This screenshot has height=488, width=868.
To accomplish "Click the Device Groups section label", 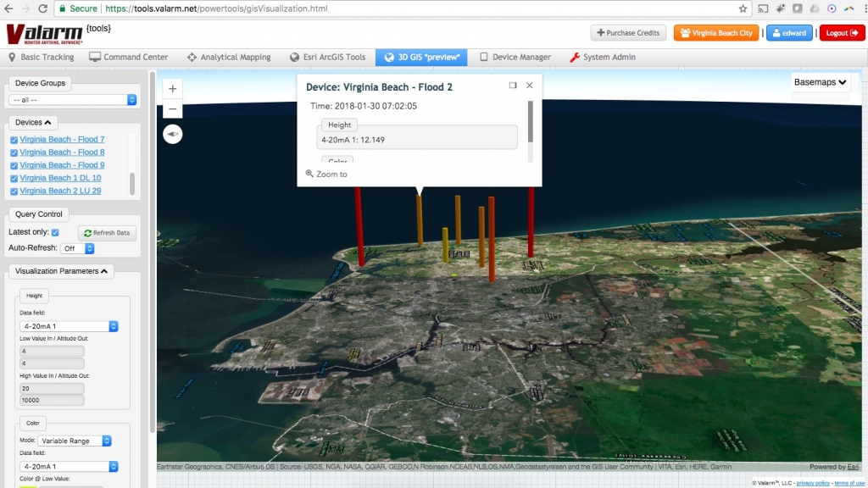I will point(40,83).
